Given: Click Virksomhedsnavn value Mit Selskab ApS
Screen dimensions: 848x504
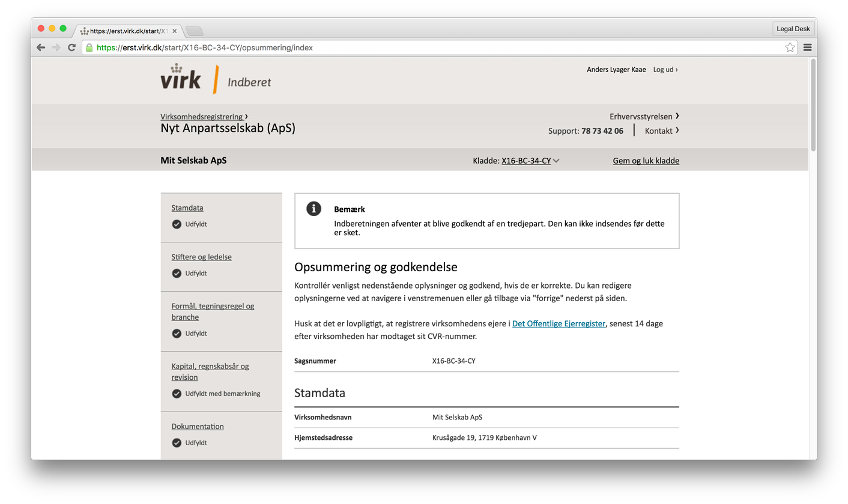Looking at the screenshot, I should tap(457, 418).
